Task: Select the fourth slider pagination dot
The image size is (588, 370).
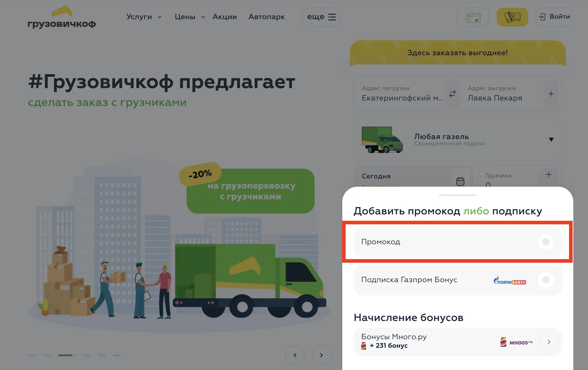Action: [87, 355]
